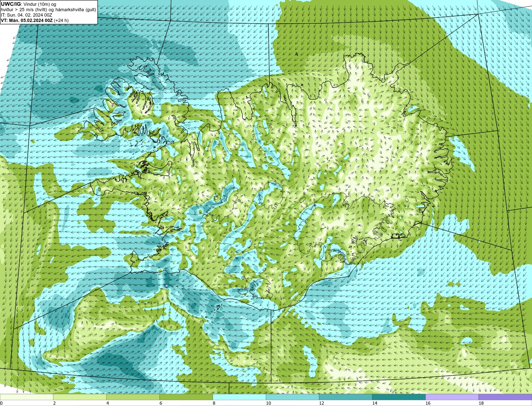Image resolution: width=532 pixels, height=406 pixels.
Task: Click the line 'hviður > 25 m/s (hvítt) og hámarkshviða (gult)'
Action: pos(48,10)
